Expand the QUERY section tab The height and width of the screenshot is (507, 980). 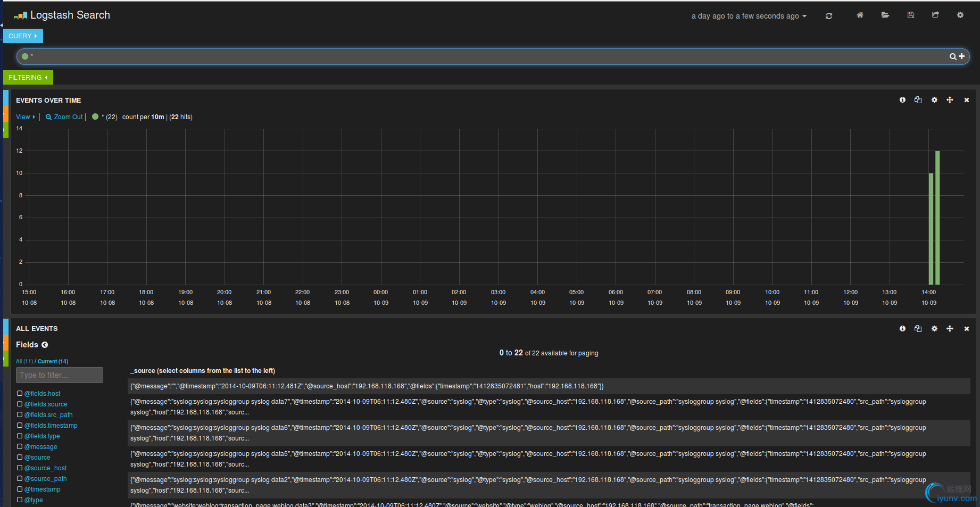click(x=23, y=36)
